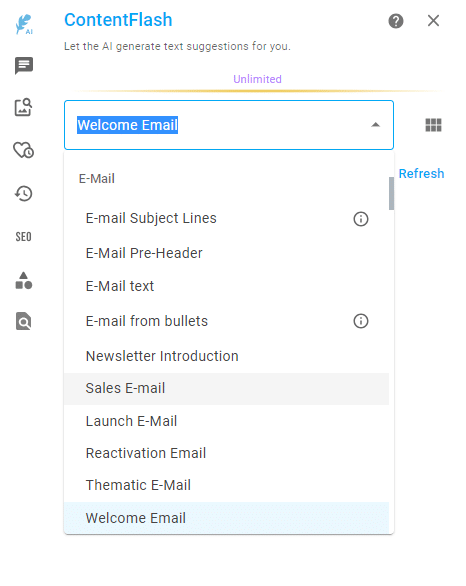Open the shapes category sidebar icon

(x=24, y=280)
